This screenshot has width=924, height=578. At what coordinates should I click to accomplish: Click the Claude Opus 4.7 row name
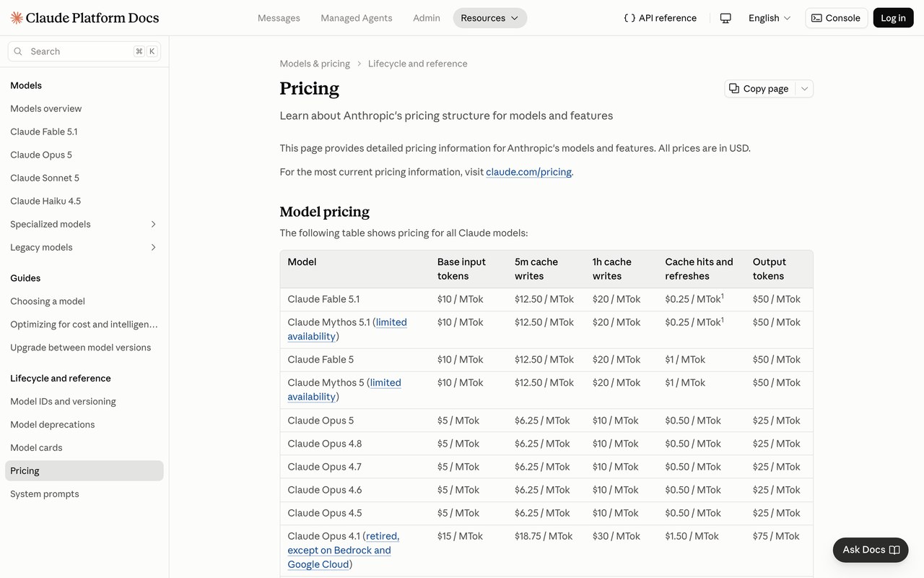tap(325, 467)
